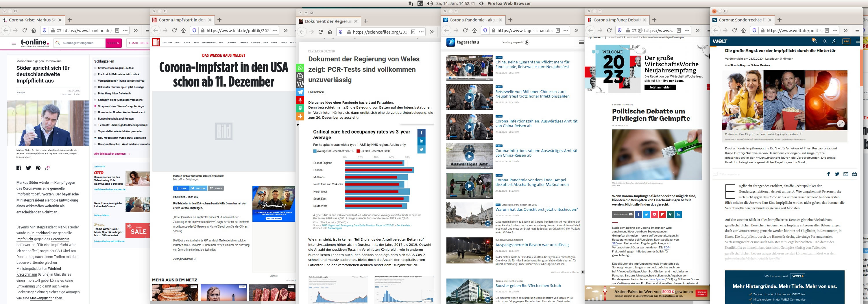Click the Bild TWITTERN share button
Screen dimensions: 868x304
[198, 188]
